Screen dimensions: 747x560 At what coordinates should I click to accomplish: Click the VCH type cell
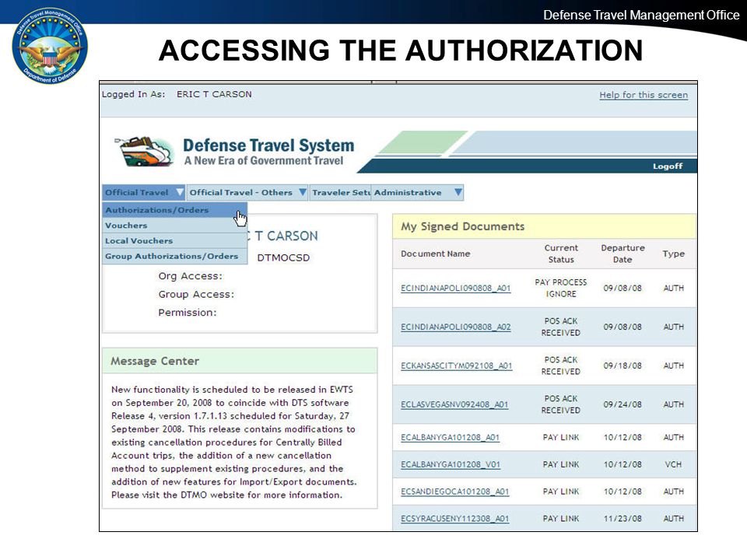coord(673,464)
